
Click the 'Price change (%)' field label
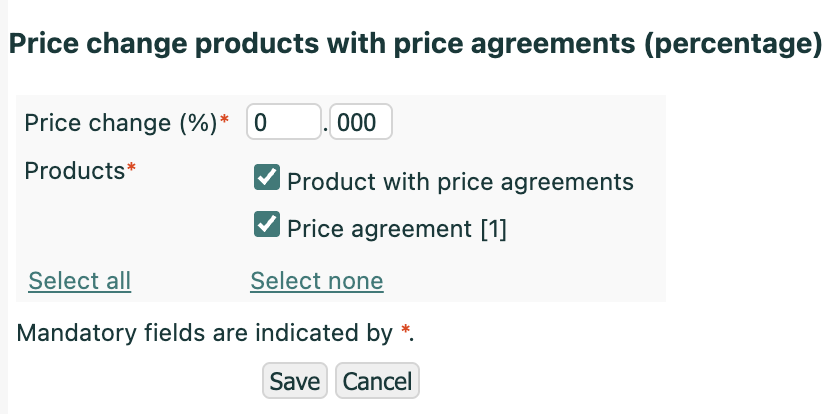coord(120,123)
